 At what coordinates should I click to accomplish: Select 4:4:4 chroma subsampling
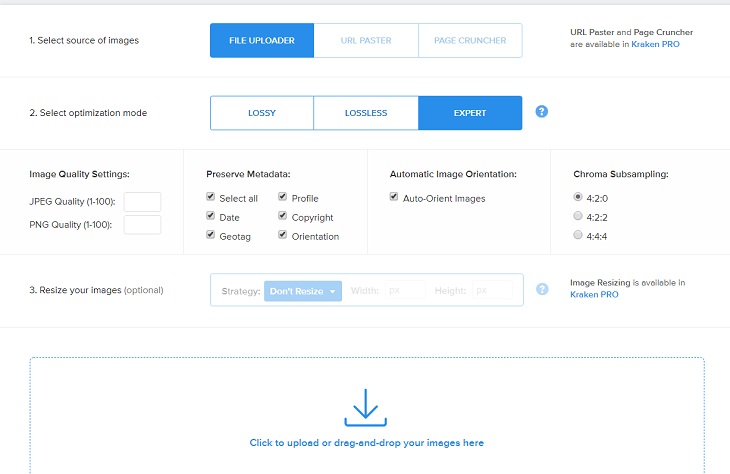point(578,235)
